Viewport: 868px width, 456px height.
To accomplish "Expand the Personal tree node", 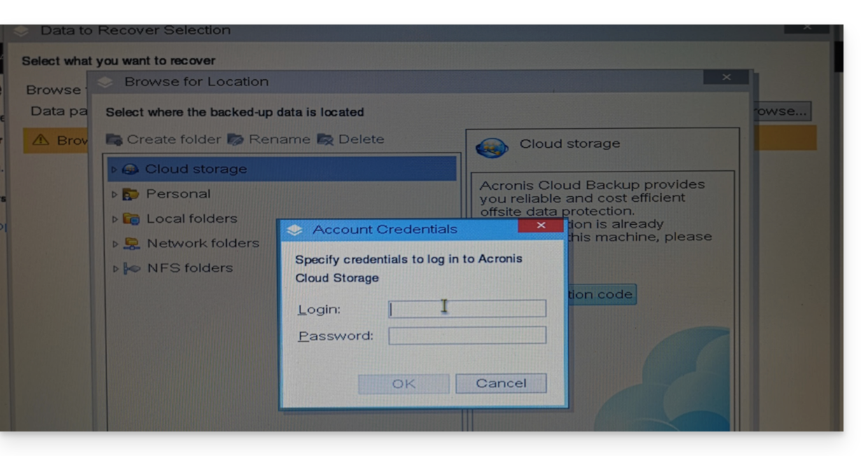I will 115,194.
